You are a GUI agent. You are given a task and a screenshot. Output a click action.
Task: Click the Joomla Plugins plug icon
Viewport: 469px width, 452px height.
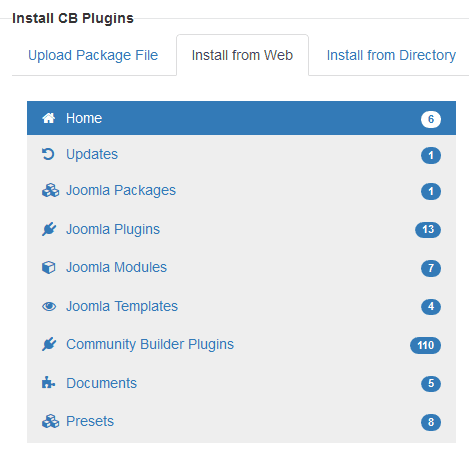click(x=49, y=229)
